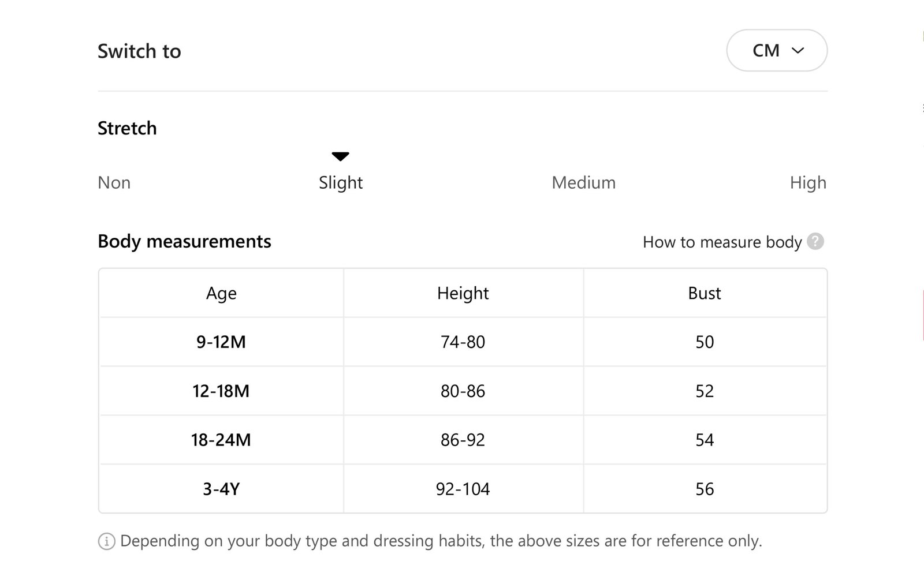Click the Height column header

click(x=463, y=293)
